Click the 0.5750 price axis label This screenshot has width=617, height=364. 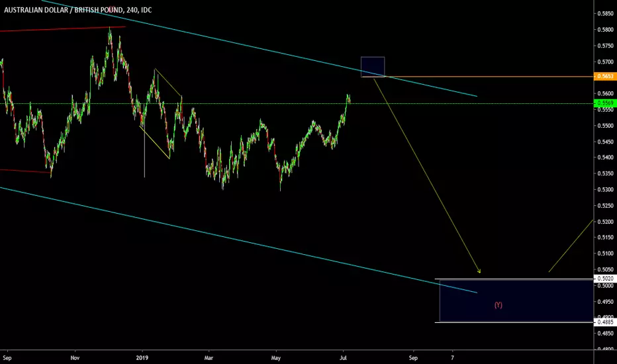605,46
